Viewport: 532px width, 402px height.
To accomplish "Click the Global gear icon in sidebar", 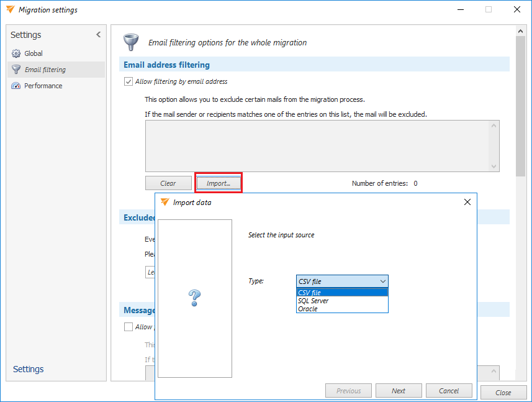I will (16, 53).
